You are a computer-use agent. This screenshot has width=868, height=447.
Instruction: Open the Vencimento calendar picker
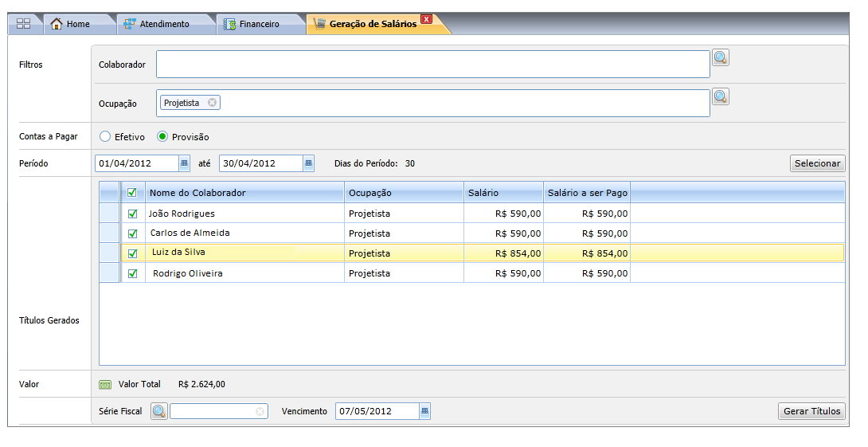[424, 411]
